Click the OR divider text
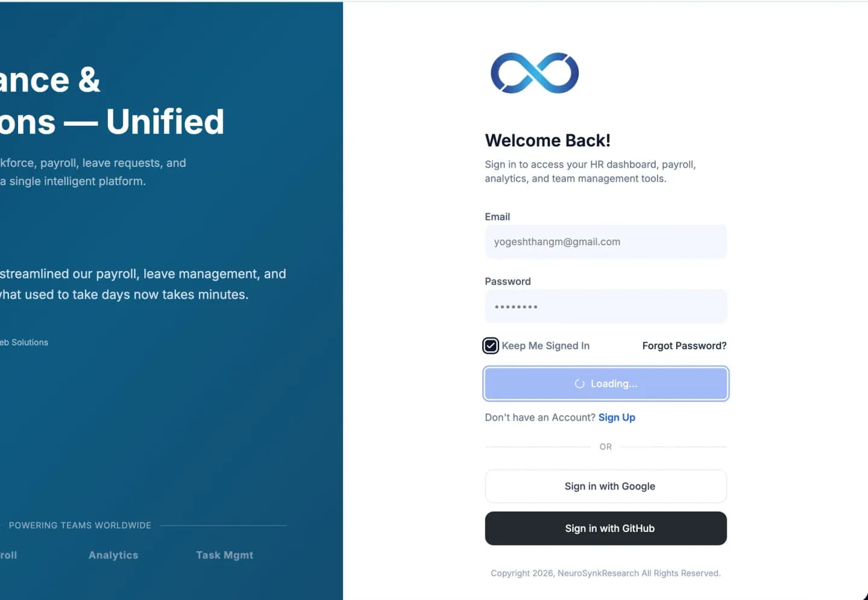The width and height of the screenshot is (868, 600). pyautogui.click(x=606, y=447)
